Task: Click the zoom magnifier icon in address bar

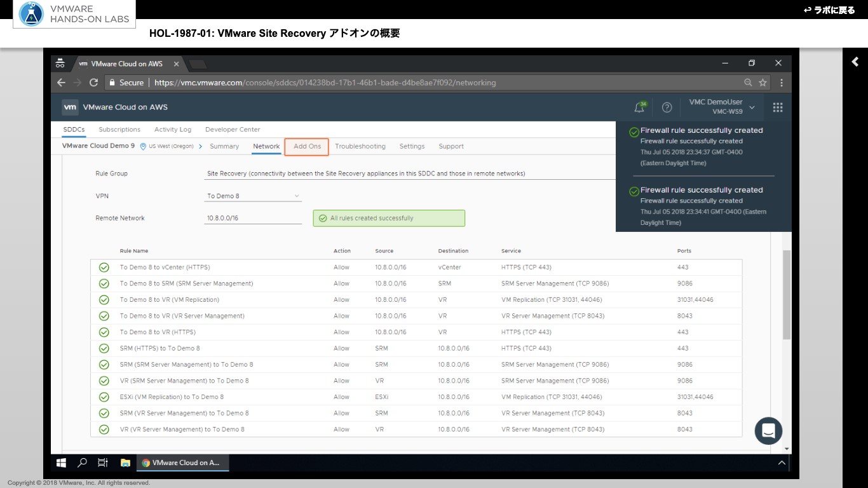Action: pos(749,83)
